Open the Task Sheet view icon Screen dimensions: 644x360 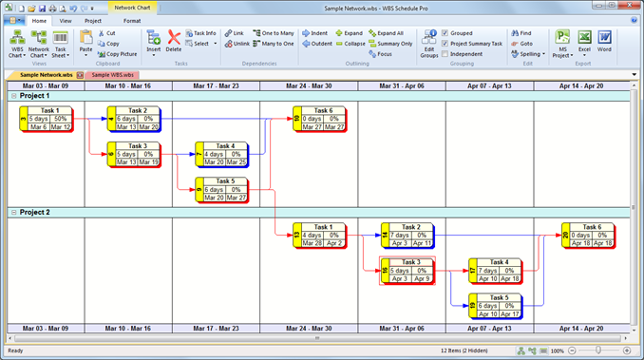61,38
